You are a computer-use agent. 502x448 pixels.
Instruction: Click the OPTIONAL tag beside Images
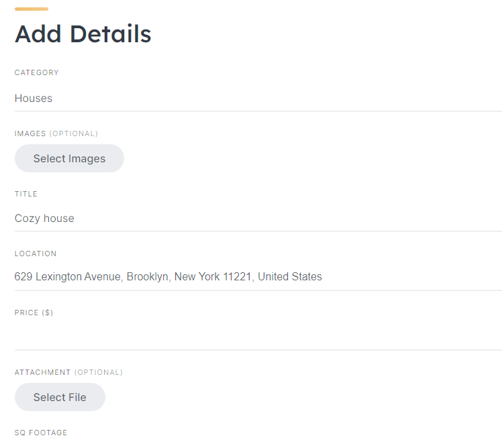74,133
